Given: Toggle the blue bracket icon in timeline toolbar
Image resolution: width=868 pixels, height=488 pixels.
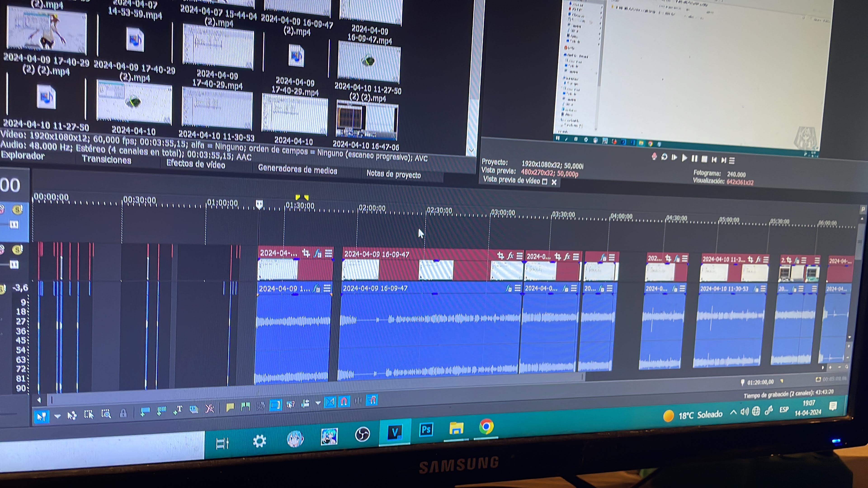Looking at the screenshot, I should pyautogui.click(x=275, y=405).
